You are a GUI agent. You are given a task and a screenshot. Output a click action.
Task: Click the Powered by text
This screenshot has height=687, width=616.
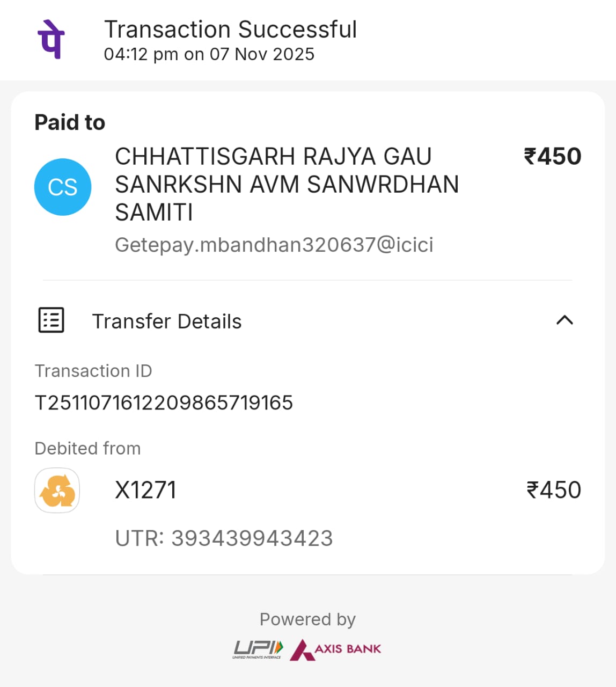coord(307,619)
